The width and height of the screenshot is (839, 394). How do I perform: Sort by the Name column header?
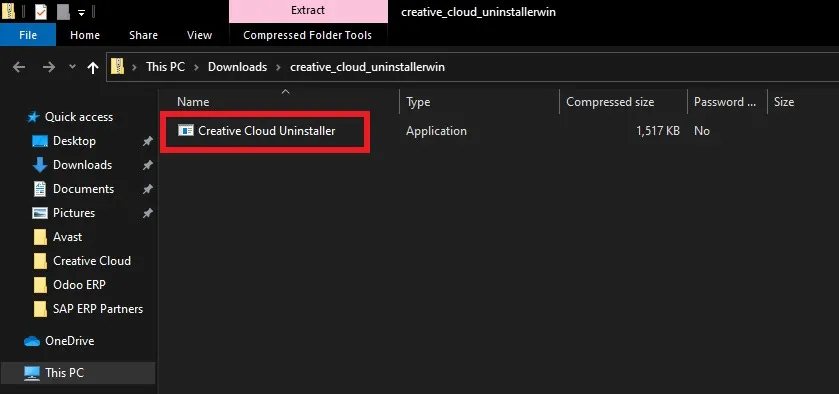(x=193, y=102)
